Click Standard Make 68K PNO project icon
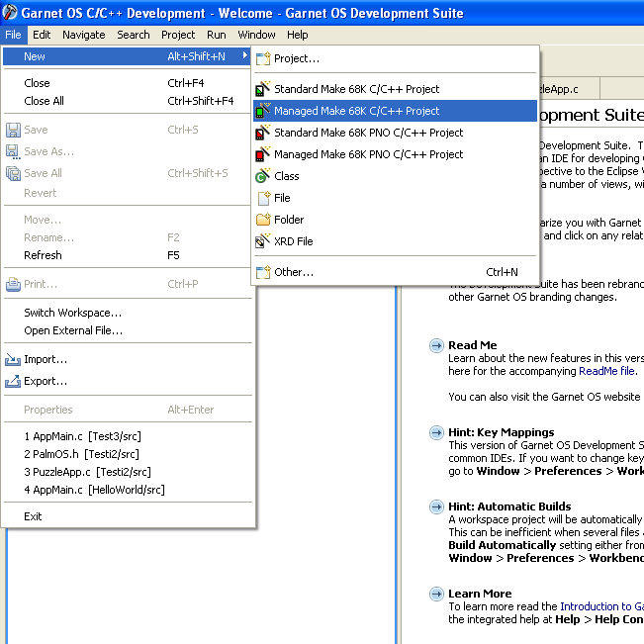644x644 pixels. (x=262, y=133)
